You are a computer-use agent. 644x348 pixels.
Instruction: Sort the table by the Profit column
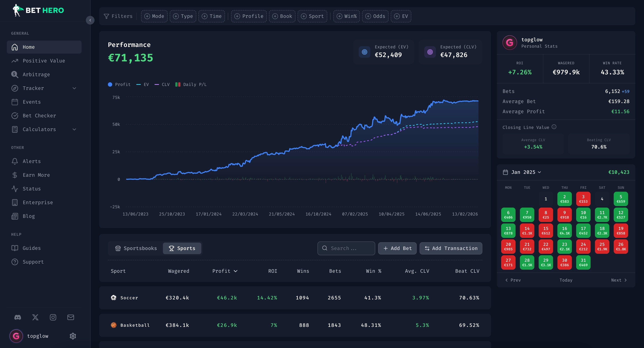point(225,271)
